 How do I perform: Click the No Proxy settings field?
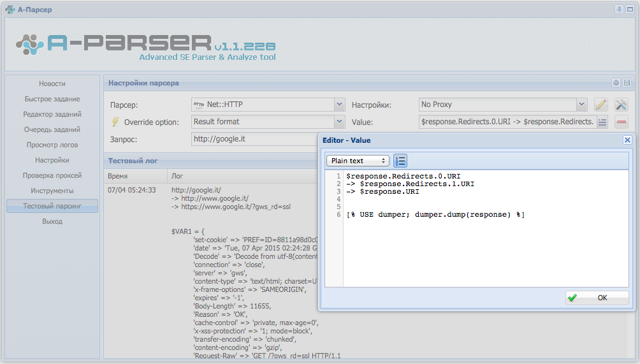[x=498, y=105]
